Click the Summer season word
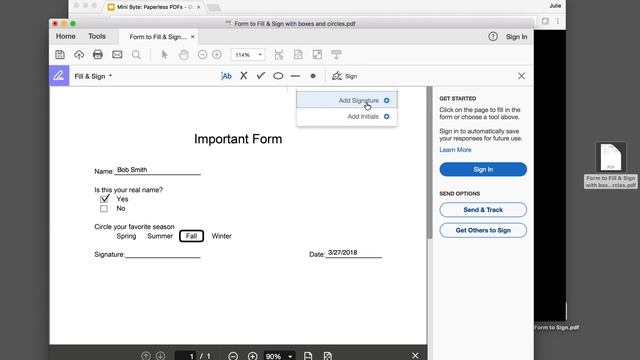Screen dimensions: 640x360 [x=160, y=236]
